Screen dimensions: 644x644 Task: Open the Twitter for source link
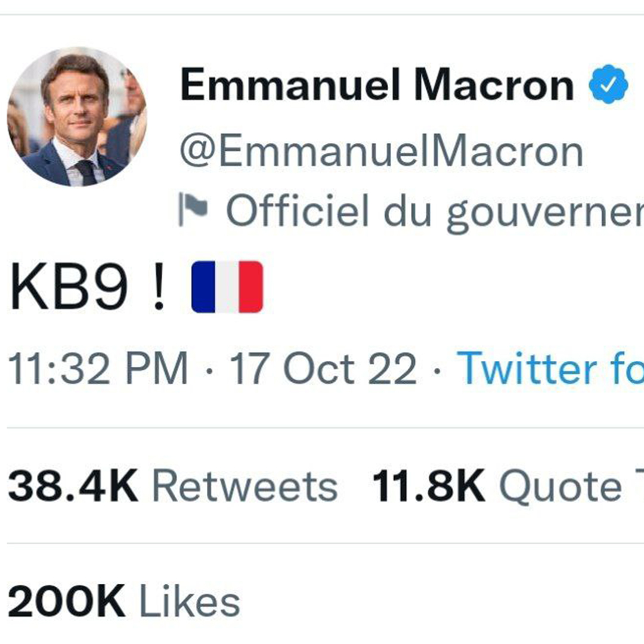[x=550, y=368]
